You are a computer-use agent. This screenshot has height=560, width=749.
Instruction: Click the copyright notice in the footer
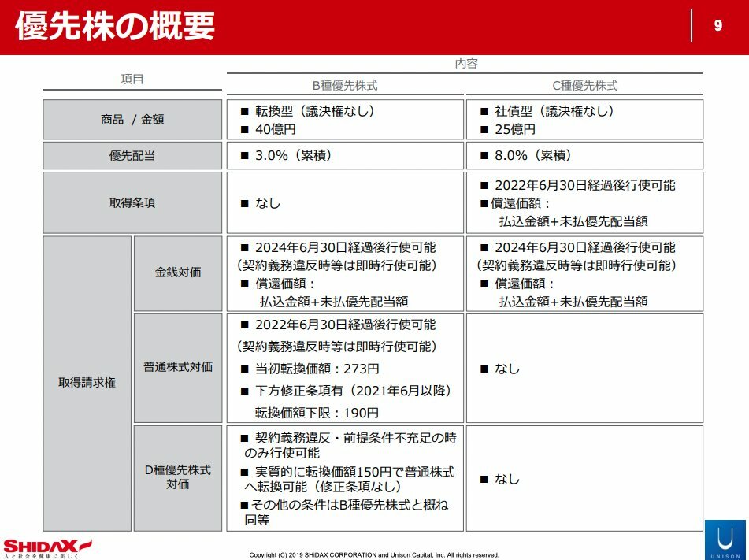point(374,554)
